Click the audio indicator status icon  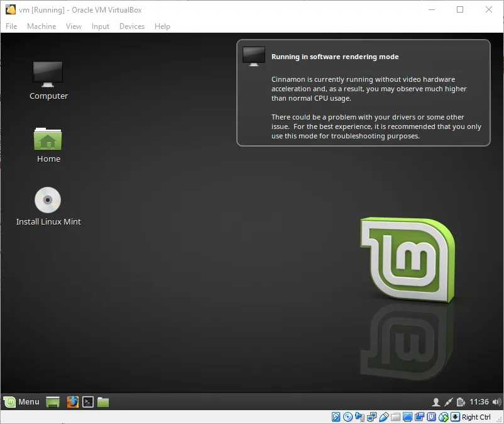coord(359,417)
